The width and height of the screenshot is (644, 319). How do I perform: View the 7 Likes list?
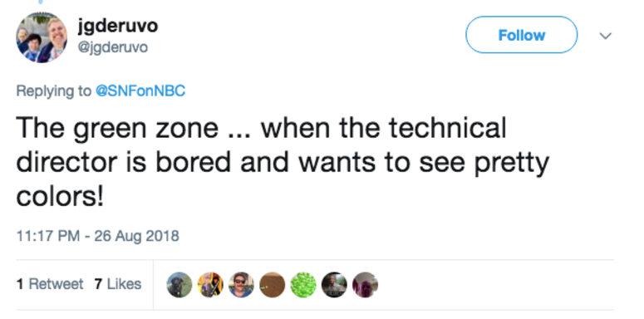118,283
